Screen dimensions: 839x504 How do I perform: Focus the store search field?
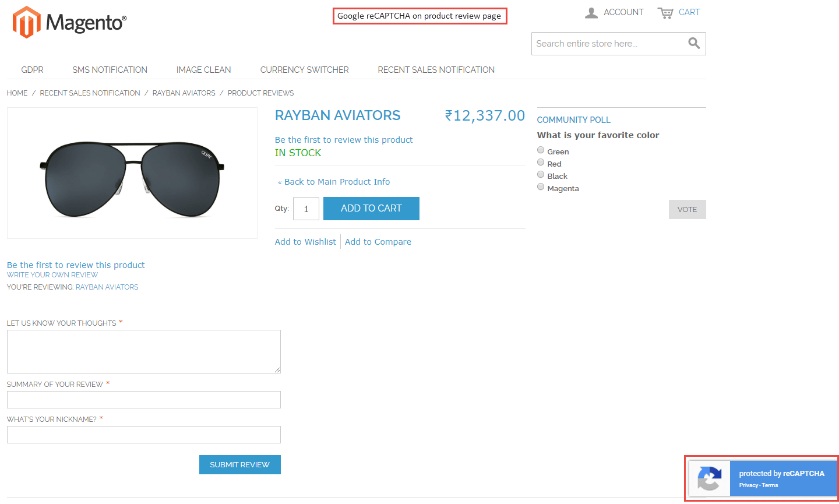point(609,44)
